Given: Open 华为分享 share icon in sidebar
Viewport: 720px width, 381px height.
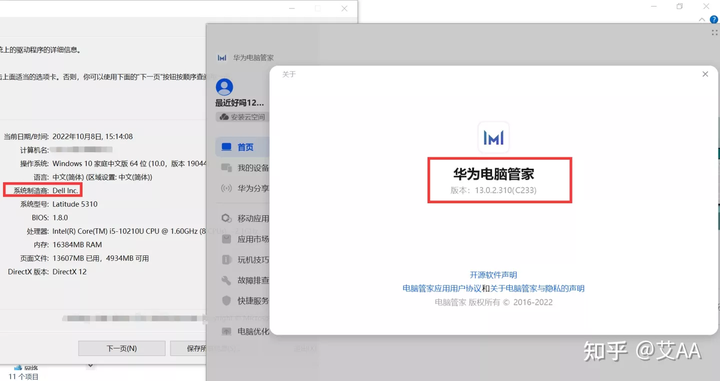Looking at the screenshot, I should [x=226, y=188].
